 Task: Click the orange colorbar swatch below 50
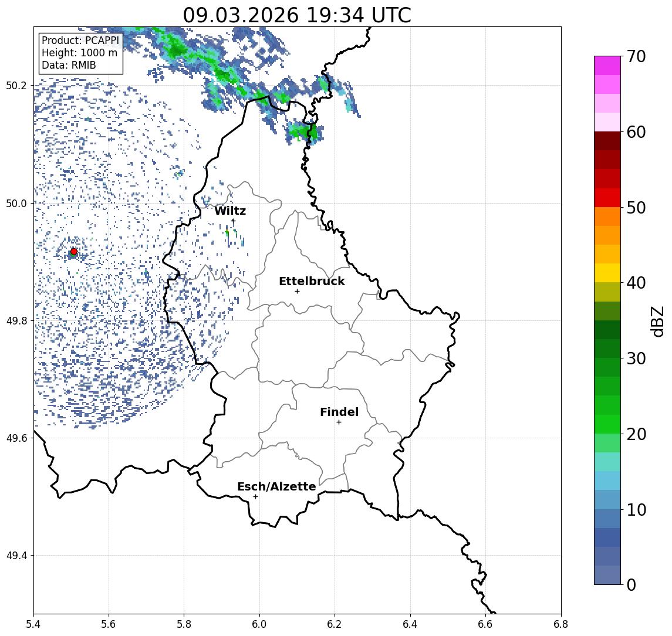[607, 216]
